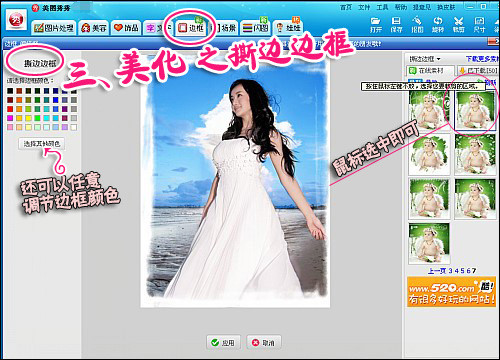500x360 pixels.
Task: Select the first frame thumbnail in the list
Action: [x=429, y=110]
